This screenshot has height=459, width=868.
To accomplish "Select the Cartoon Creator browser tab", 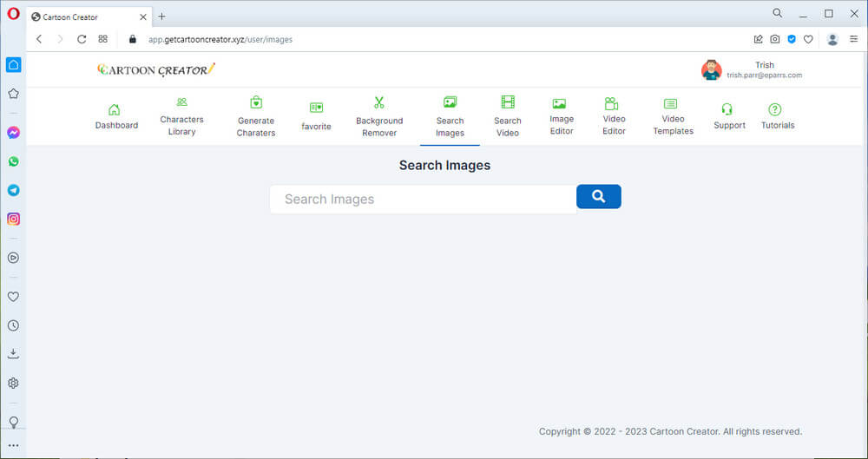I will [x=89, y=17].
